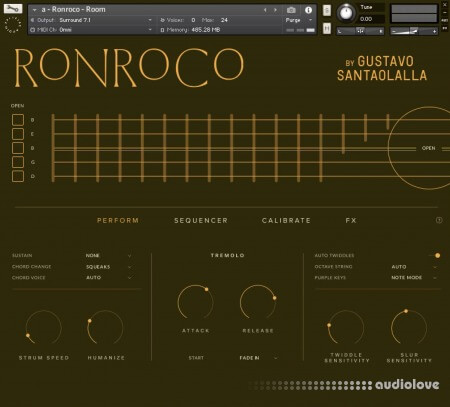Click the Humanize knob
The height and width of the screenshot is (407, 450).
pyautogui.click(x=105, y=328)
